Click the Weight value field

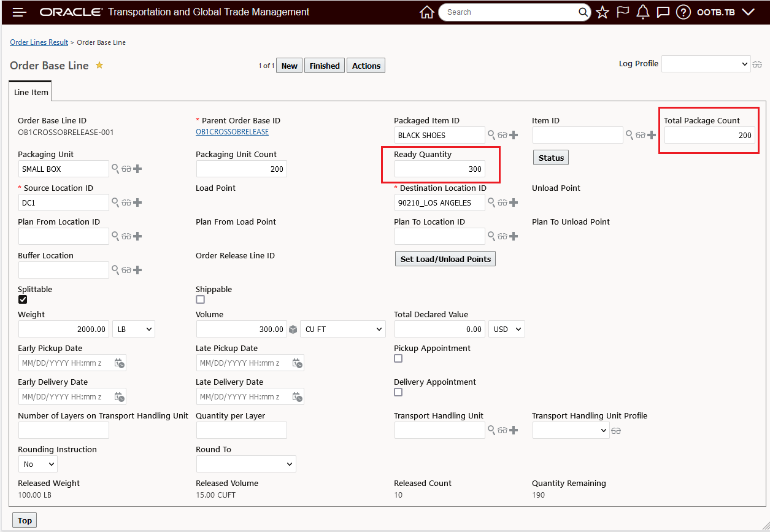point(64,330)
